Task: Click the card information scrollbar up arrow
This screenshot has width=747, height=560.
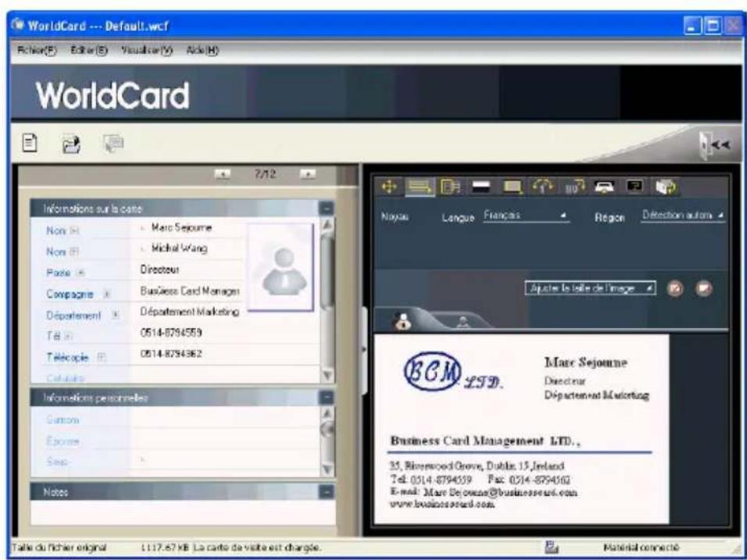Action: [x=327, y=226]
